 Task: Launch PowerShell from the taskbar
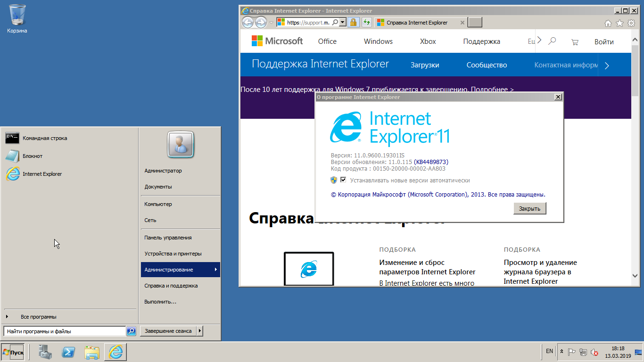69,352
